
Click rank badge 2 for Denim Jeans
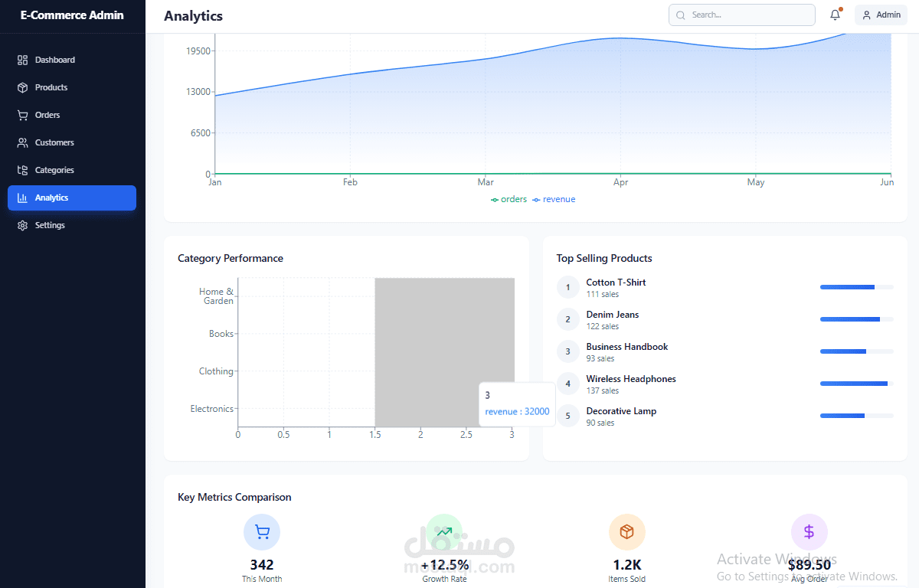(568, 320)
